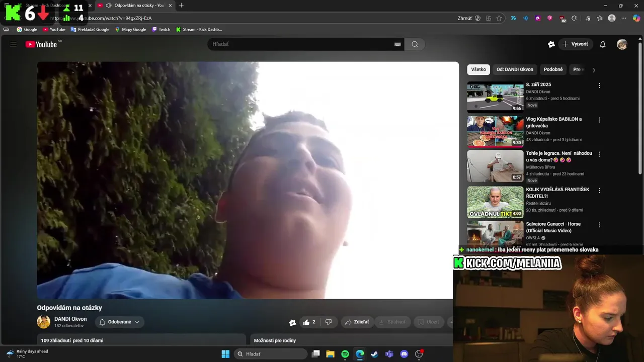Like the video with the thumbs up
Viewport: 644px width, 362px height.
tap(309, 322)
